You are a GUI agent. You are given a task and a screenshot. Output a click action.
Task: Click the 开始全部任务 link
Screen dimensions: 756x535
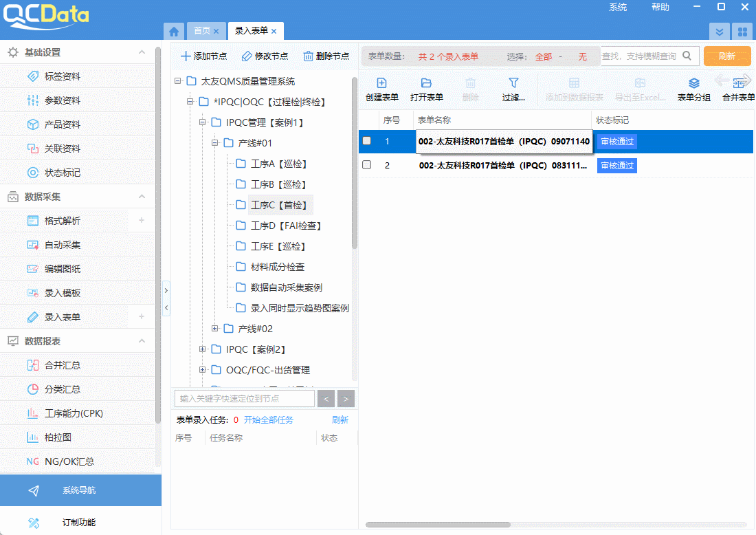coord(268,419)
